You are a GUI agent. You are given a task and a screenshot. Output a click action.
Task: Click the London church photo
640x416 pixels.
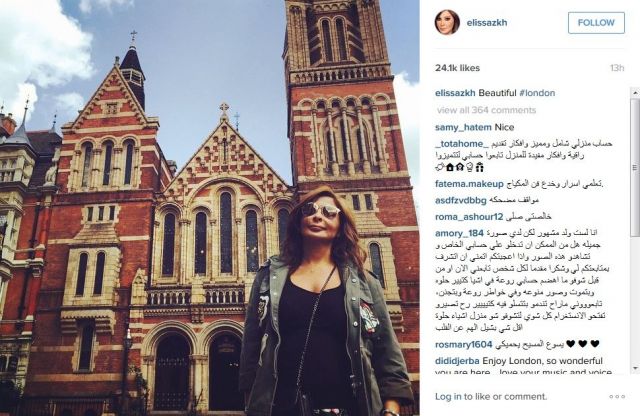tap(210, 208)
